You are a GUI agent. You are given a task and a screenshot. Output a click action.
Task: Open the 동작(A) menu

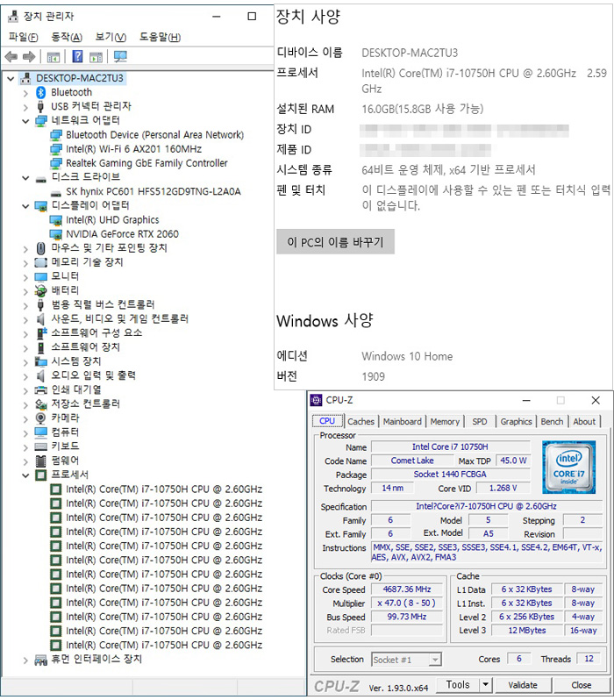[67, 37]
